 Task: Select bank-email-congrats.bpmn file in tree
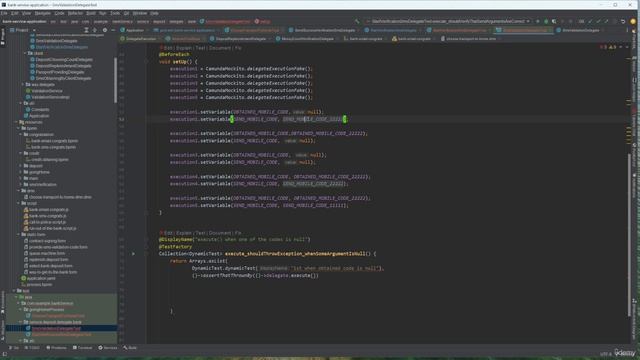(x=54, y=141)
